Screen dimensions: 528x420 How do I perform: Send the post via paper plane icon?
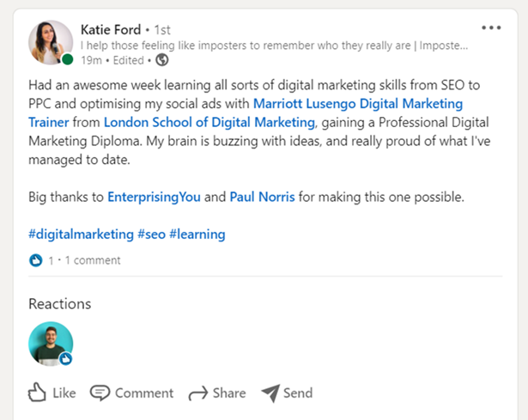tap(287, 393)
